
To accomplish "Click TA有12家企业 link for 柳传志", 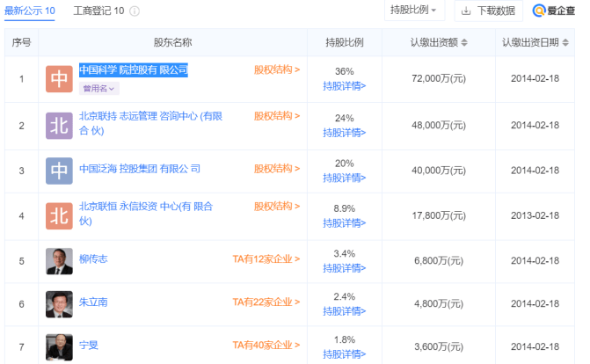I will tap(266, 259).
